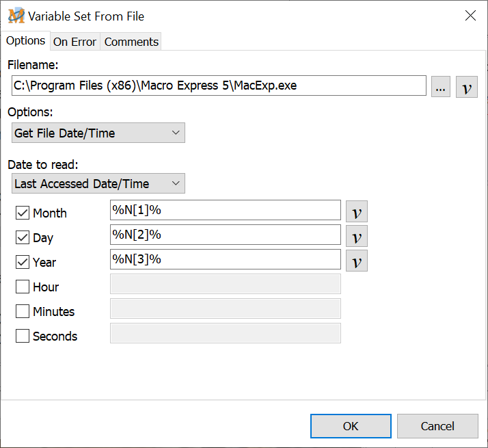488x448 pixels.
Task: Switch to the On Error tab
Action: pyautogui.click(x=74, y=42)
